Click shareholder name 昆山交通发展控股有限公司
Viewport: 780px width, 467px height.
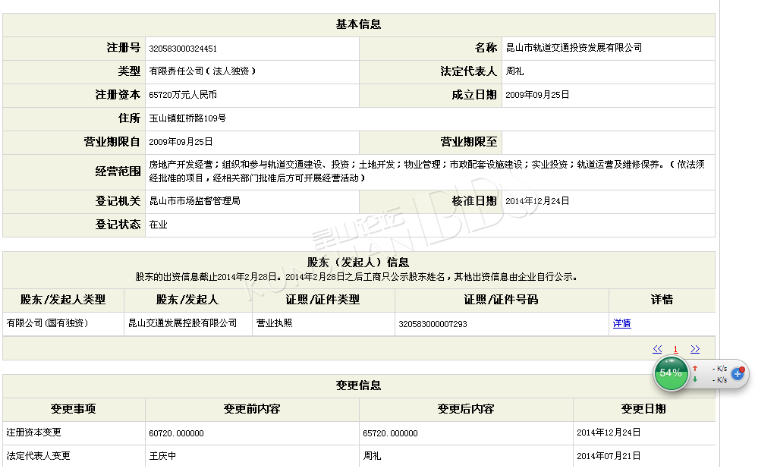click(183, 323)
